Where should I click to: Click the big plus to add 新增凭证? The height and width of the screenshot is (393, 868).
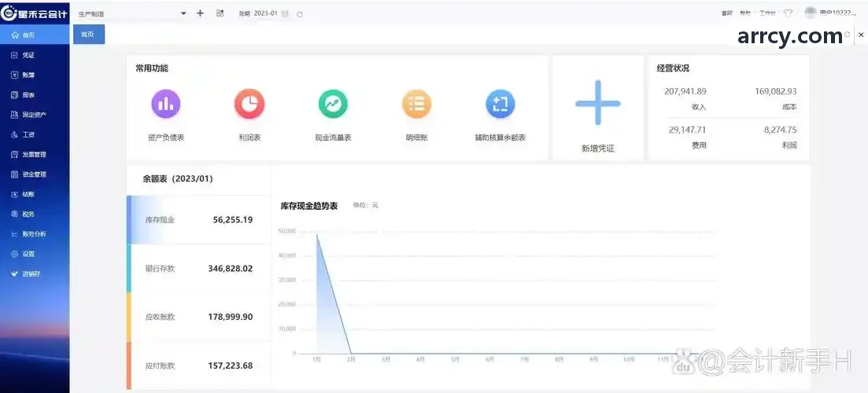pos(598,103)
